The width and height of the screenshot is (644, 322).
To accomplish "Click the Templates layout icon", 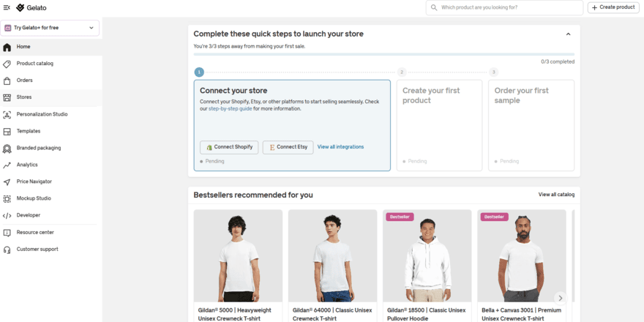I will 7,132.
